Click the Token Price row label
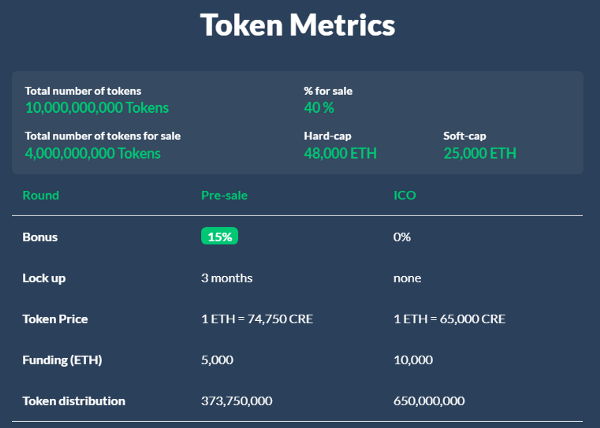This screenshot has height=428, width=600. click(x=55, y=319)
